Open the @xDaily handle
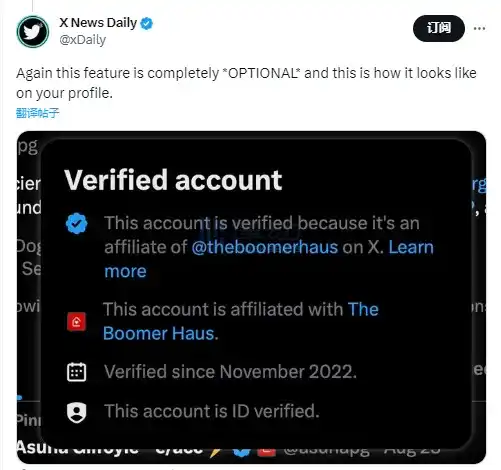The image size is (501, 470). (83, 40)
